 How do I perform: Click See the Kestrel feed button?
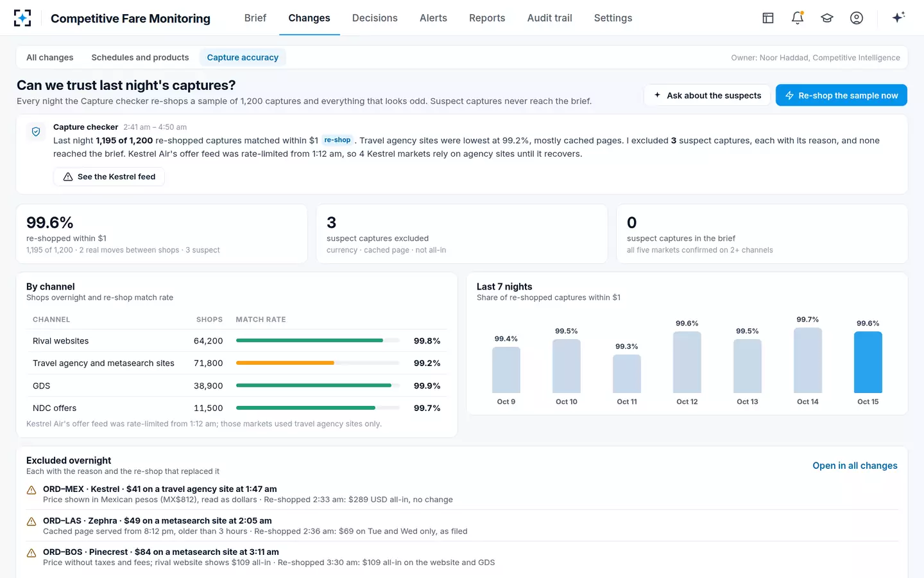click(109, 177)
